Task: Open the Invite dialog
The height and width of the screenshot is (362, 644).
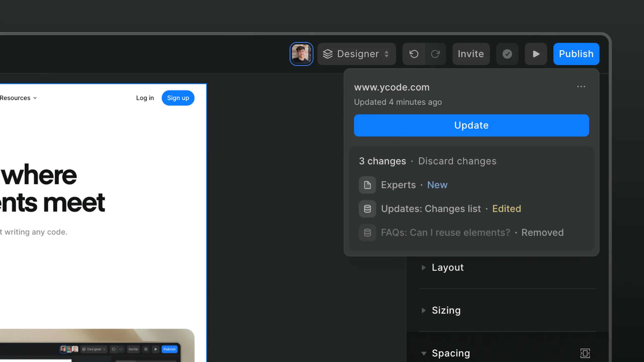Action: click(471, 54)
